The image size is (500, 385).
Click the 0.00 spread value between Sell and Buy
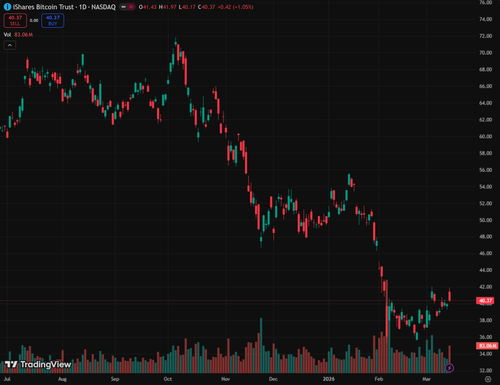point(34,21)
